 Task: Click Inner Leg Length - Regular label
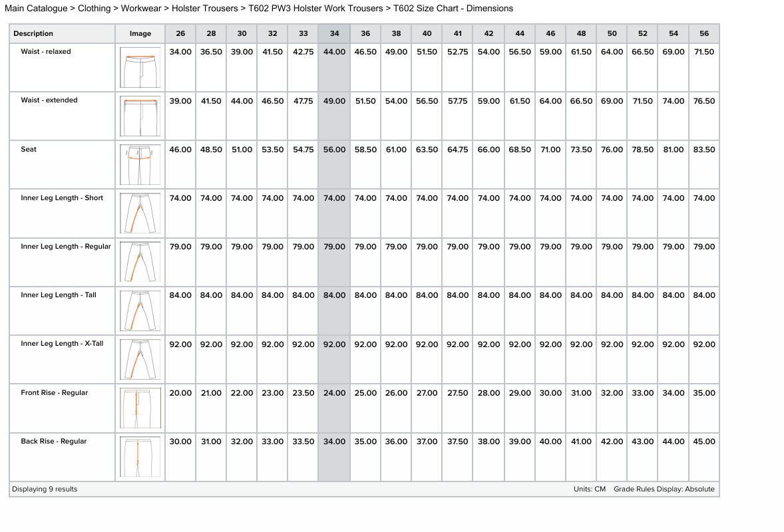[x=65, y=246]
